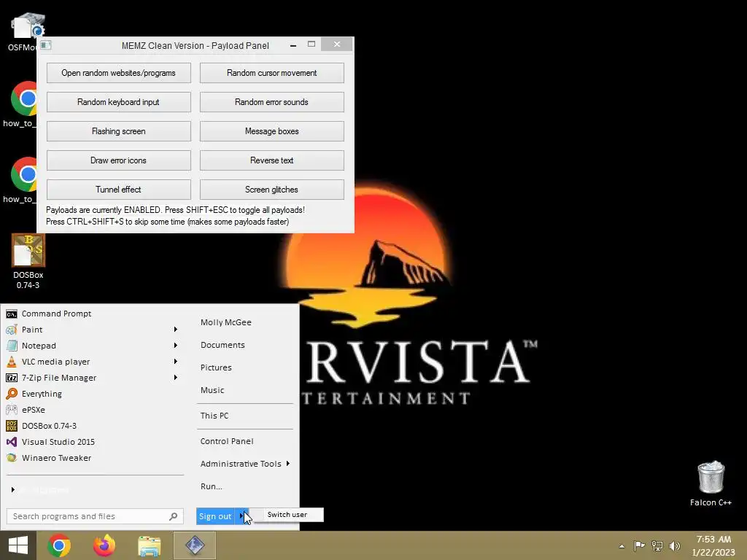
Task: Toggle Random error sounds payload
Action: click(x=271, y=102)
